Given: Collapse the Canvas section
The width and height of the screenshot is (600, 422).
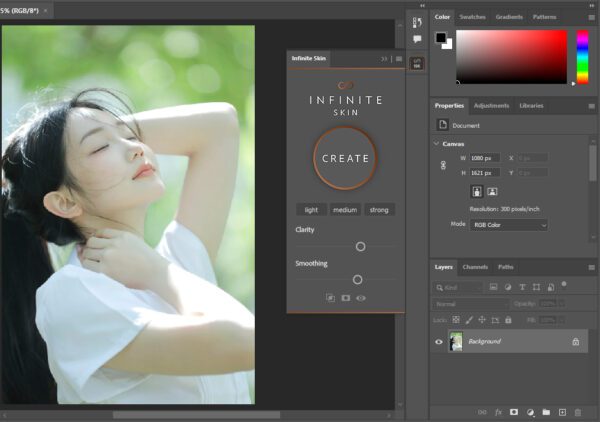Looking at the screenshot, I should coord(437,143).
